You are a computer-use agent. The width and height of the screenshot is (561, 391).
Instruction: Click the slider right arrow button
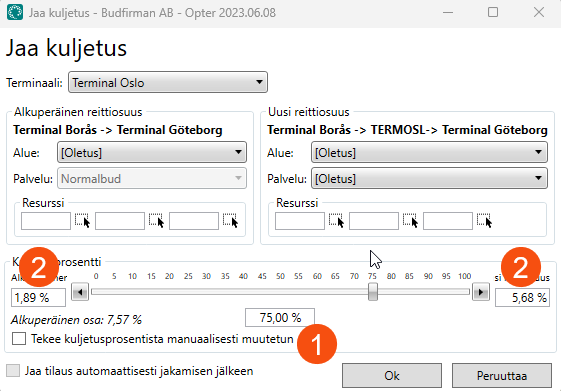(x=481, y=292)
